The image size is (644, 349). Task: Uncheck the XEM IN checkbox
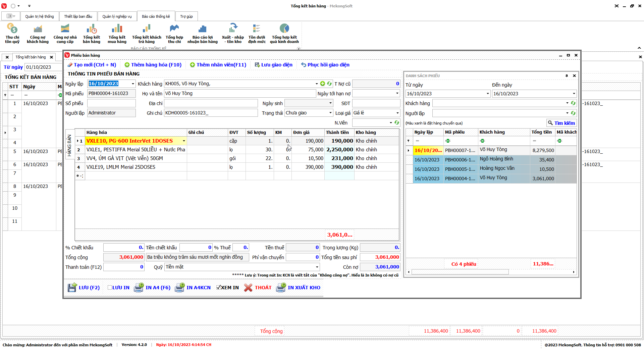[218, 288]
